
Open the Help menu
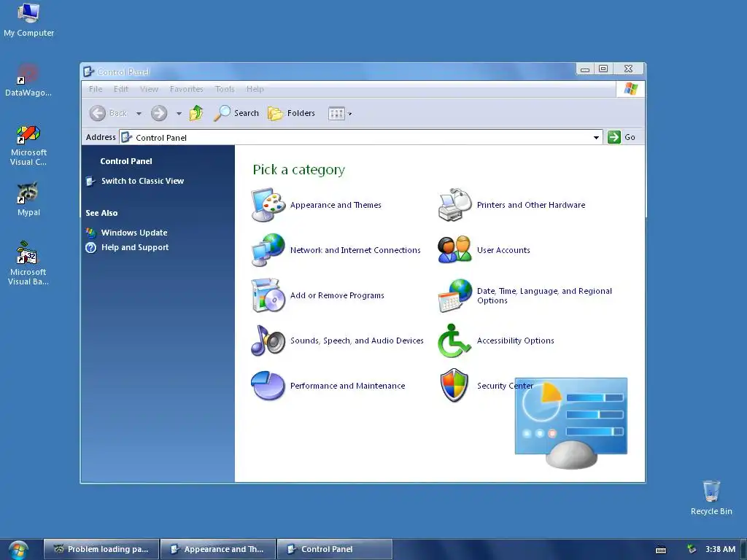coord(255,89)
